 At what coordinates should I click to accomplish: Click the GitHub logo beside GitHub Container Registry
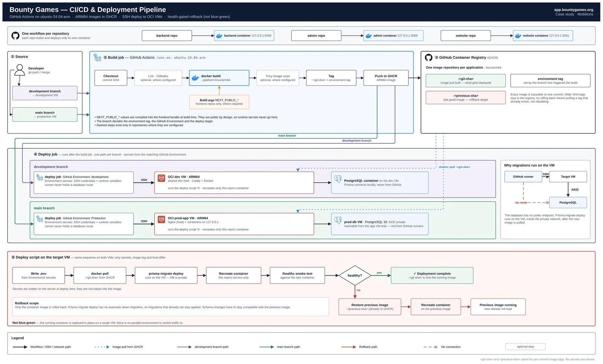(429, 58)
